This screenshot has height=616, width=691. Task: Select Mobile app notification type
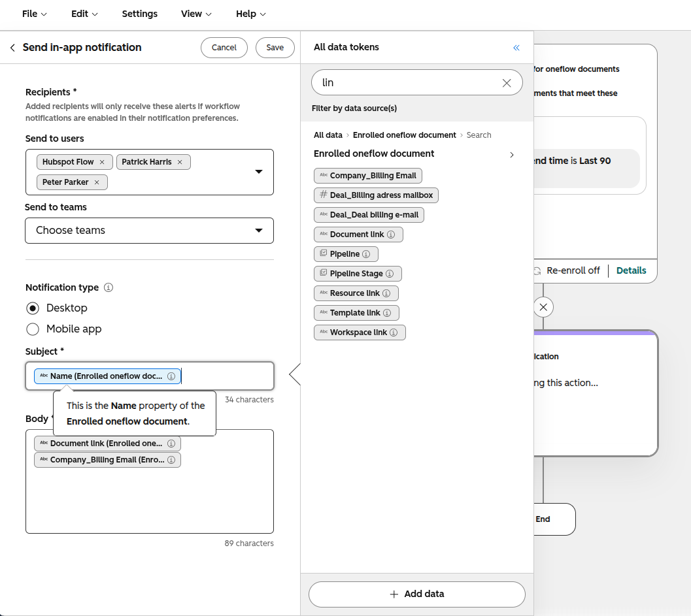click(x=33, y=329)
